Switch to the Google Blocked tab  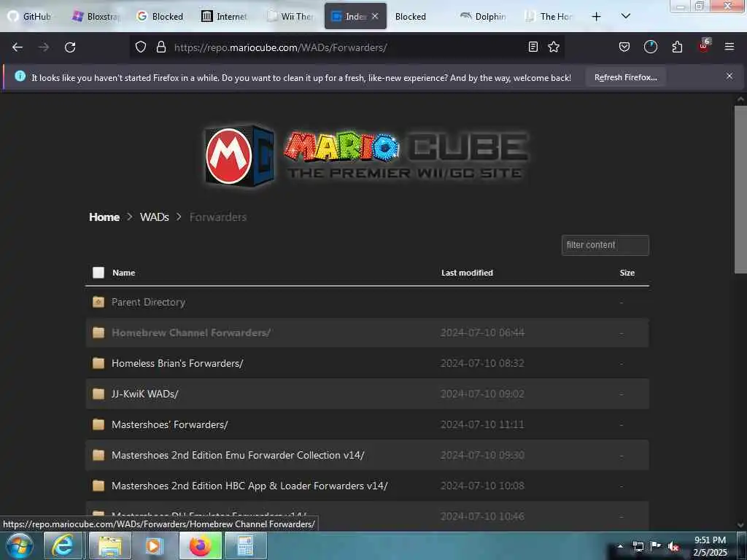point(160,16)
